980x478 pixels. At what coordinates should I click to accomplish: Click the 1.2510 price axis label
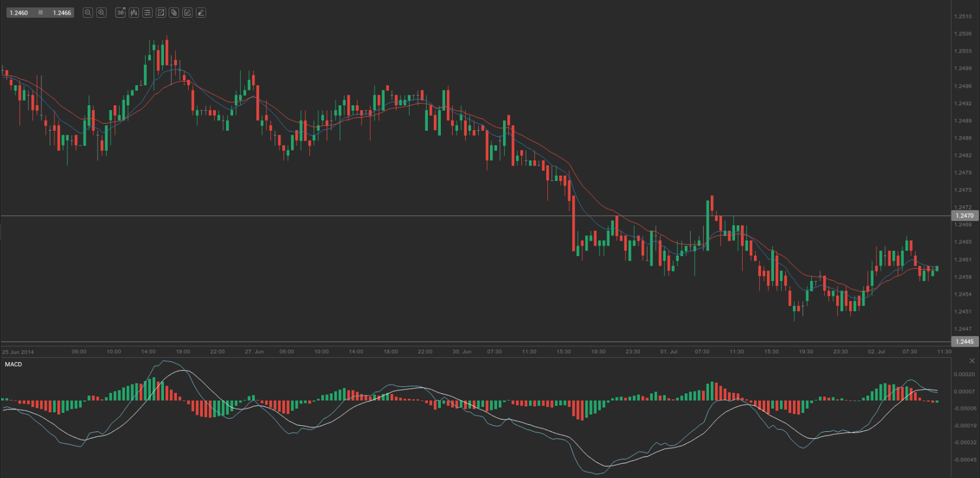(x=963, y=17)
